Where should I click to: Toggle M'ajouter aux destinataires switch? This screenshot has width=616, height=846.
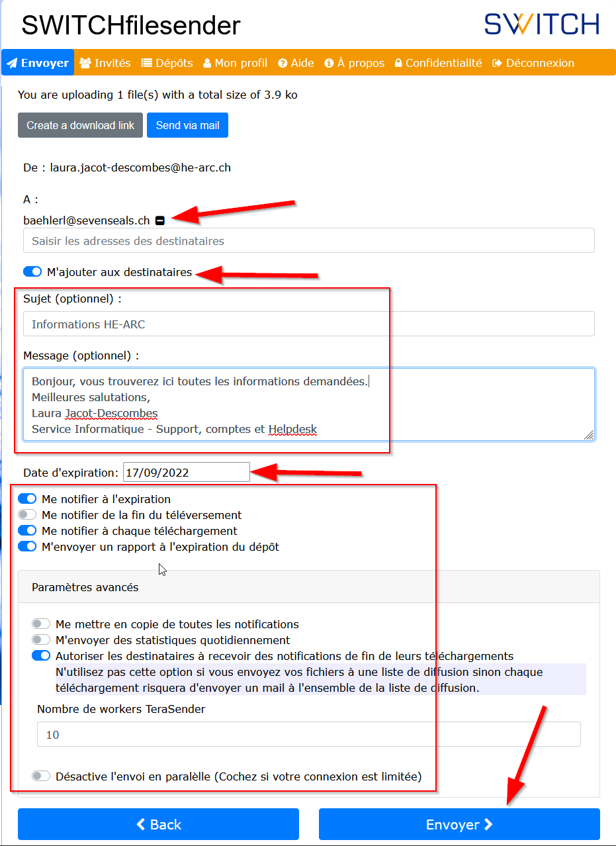click(32, 272)
